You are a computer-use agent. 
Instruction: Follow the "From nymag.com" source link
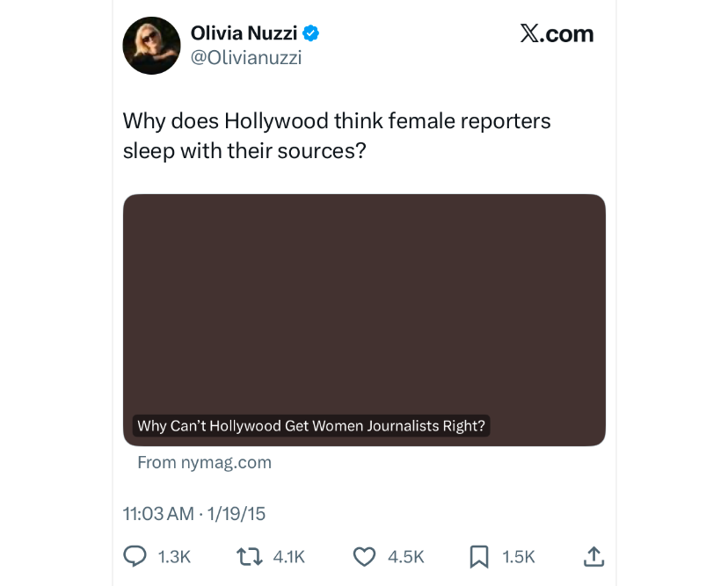tap(204, 462)
